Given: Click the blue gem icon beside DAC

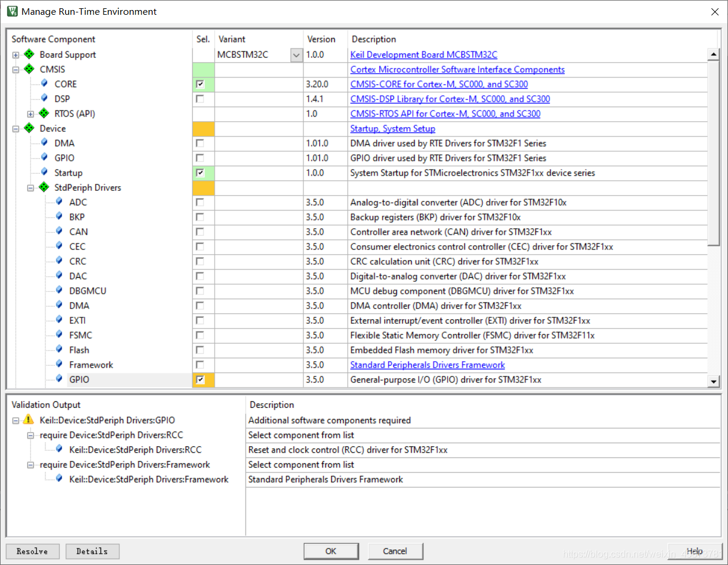Looking at the screenshot, I should (x=59, y=275).
